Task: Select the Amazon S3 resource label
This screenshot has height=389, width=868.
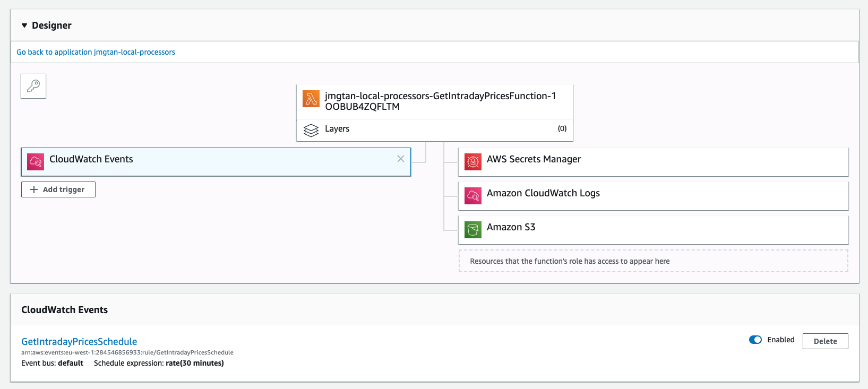Action: [x=511, y=227]
